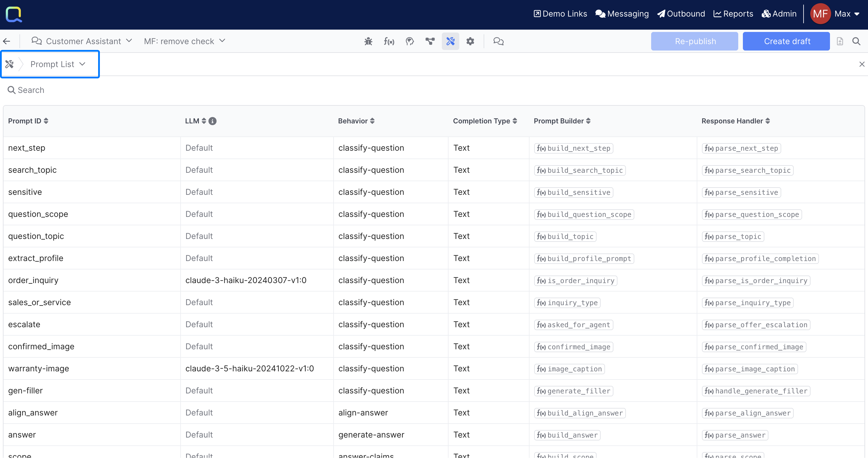Click the chat bubbles preview icon

[x=498, y=41]
